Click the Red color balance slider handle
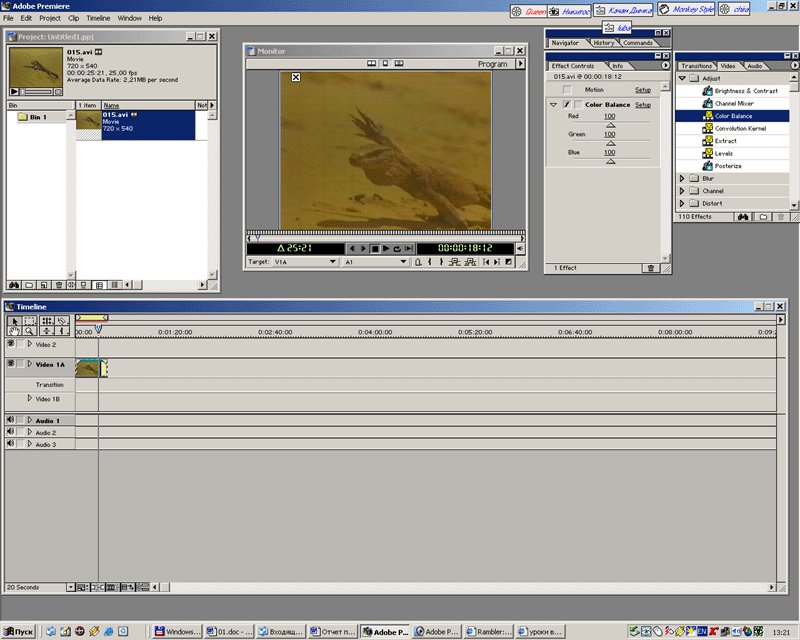800x640 pixels. pos(610,125)
